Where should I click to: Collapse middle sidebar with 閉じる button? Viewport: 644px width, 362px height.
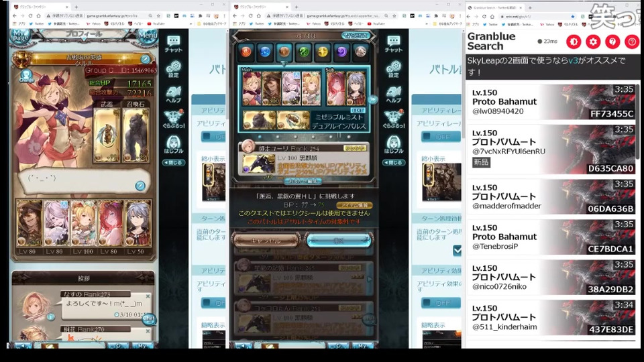394,162
